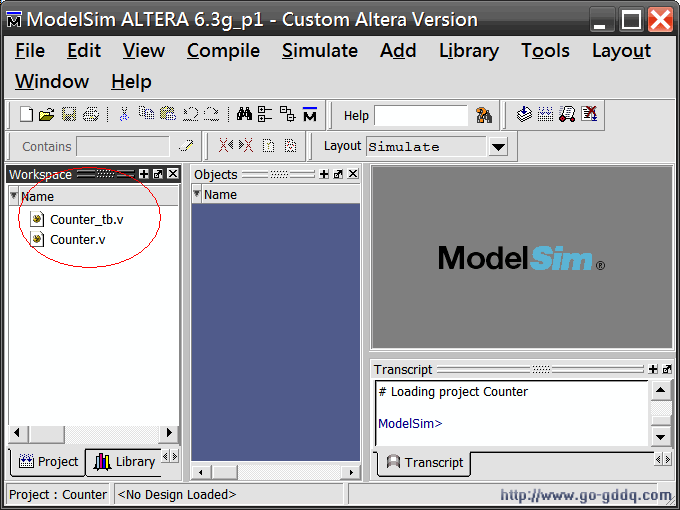Click the Help search input field
The image size is (680, 510).
point(420,116)
